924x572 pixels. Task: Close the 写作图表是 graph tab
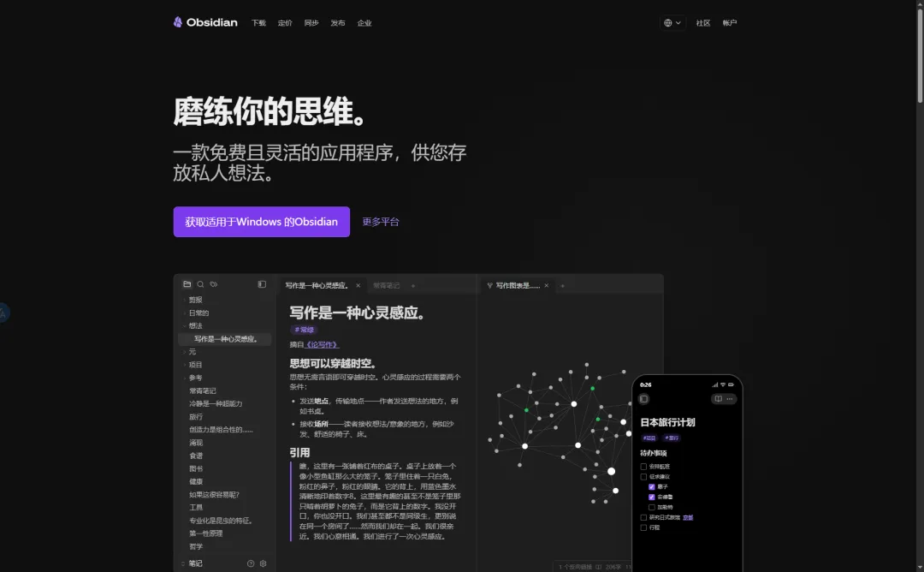546,285
